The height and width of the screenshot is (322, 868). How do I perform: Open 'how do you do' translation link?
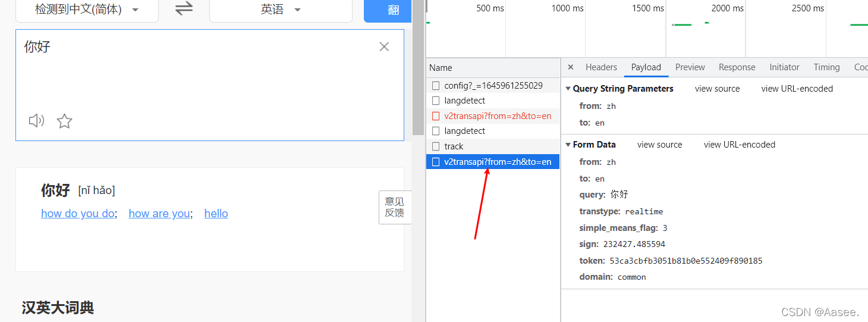78,213
